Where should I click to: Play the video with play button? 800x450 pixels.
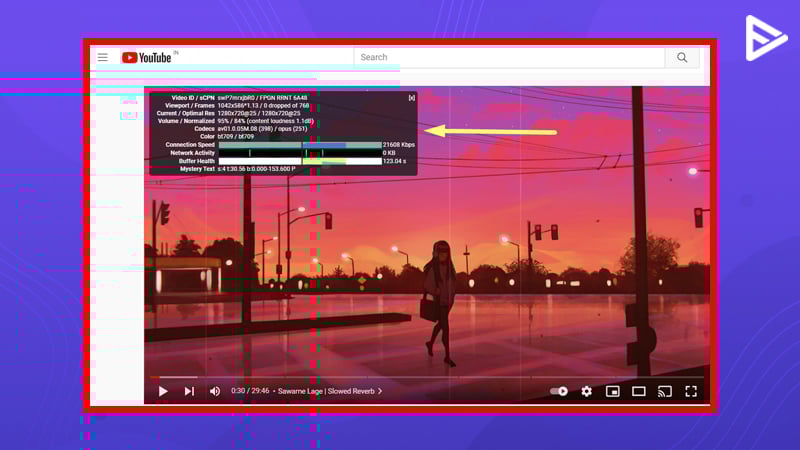(x=163, y=391)
